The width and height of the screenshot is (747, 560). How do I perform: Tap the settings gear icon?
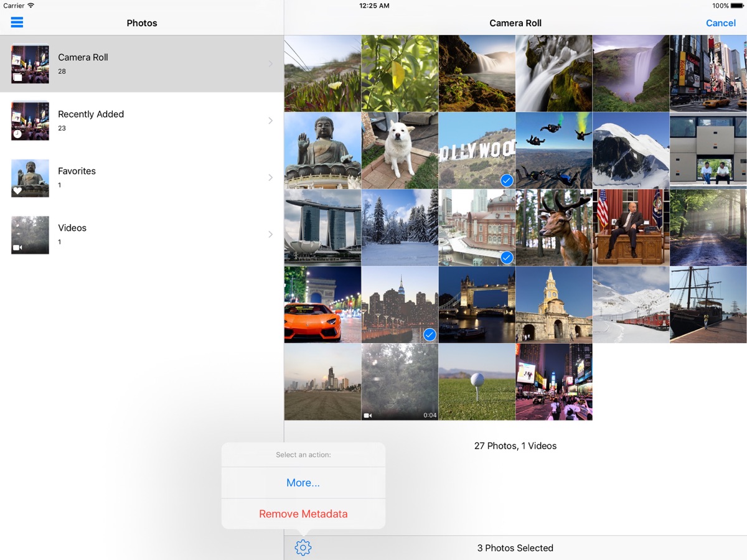[303, 548]
